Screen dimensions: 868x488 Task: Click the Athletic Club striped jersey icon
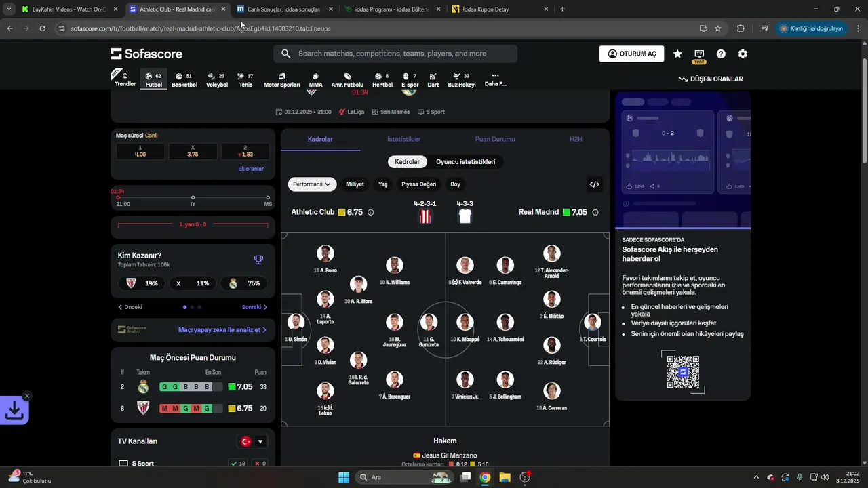tap(425, 216)
